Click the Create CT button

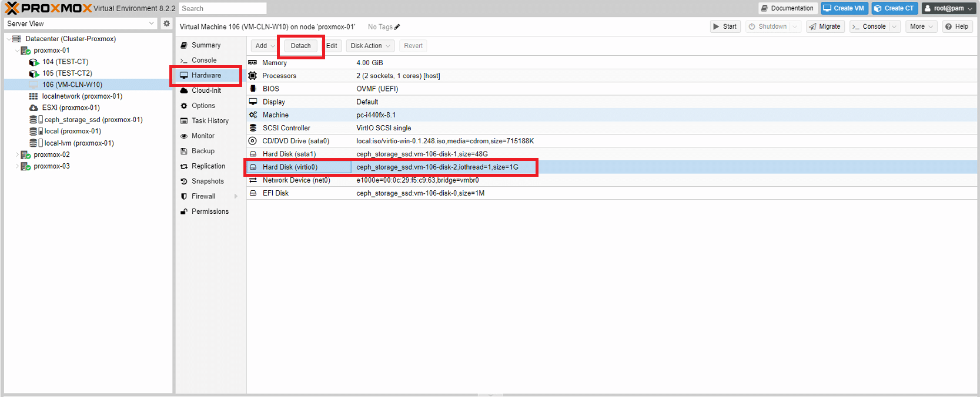(894, 8)
